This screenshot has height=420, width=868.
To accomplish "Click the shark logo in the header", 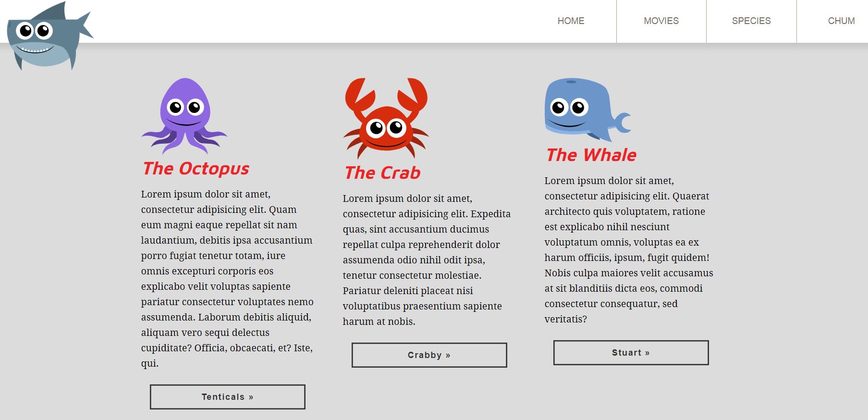I will (x=50, y=36).
